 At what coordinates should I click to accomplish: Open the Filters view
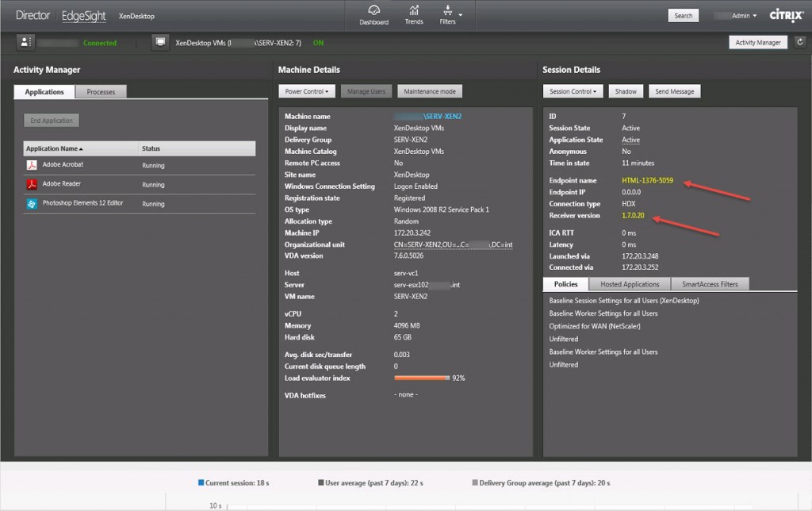pyautogui.click(x=448, y=15)
